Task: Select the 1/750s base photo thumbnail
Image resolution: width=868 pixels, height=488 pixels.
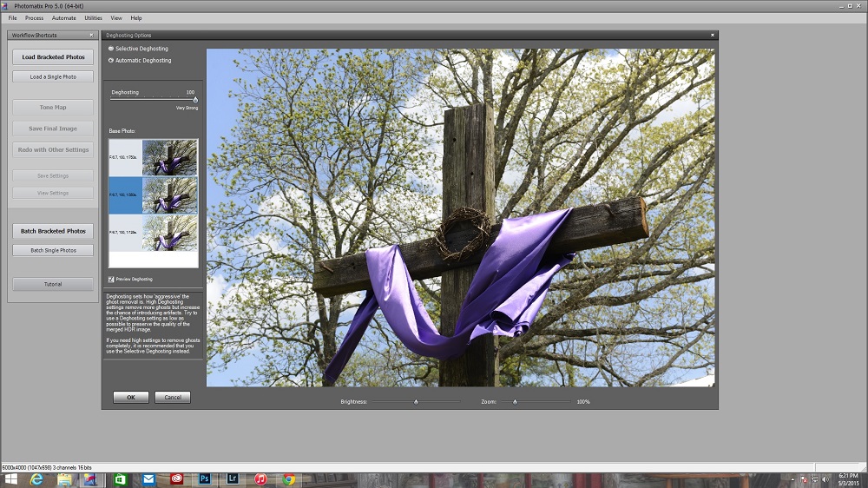Action: coord(169,157)
